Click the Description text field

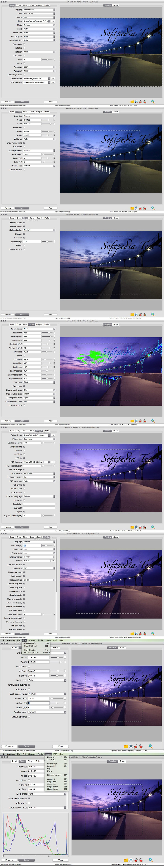tap(39, 504)
